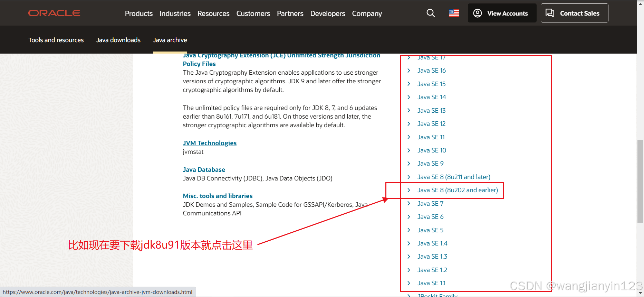Screen dimensions: 644x297
Task: Open the Java SE 5 archive link
Action: 430,230
